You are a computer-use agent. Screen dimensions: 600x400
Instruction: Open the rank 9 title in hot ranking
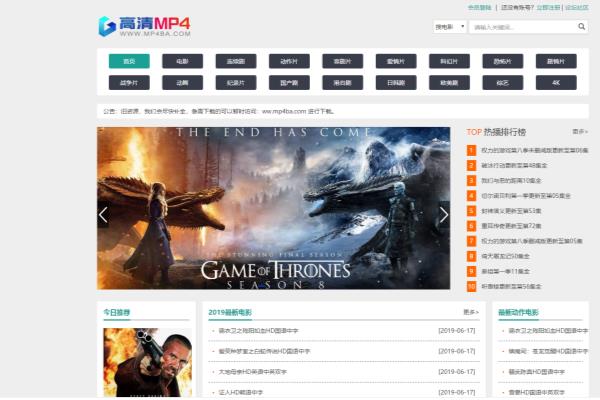click(505, 271)
